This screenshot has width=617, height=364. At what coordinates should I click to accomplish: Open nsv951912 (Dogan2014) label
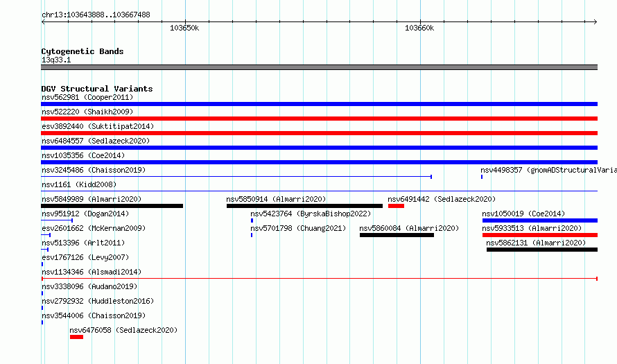tap(85, 214)
